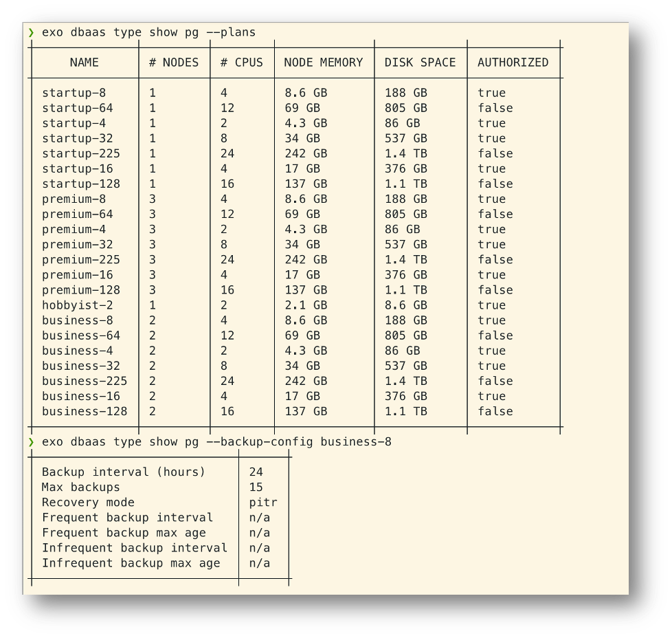The image size is (672, 638).
Task: Click the pitr recovery mode value
Action: (x=263, y=503)
